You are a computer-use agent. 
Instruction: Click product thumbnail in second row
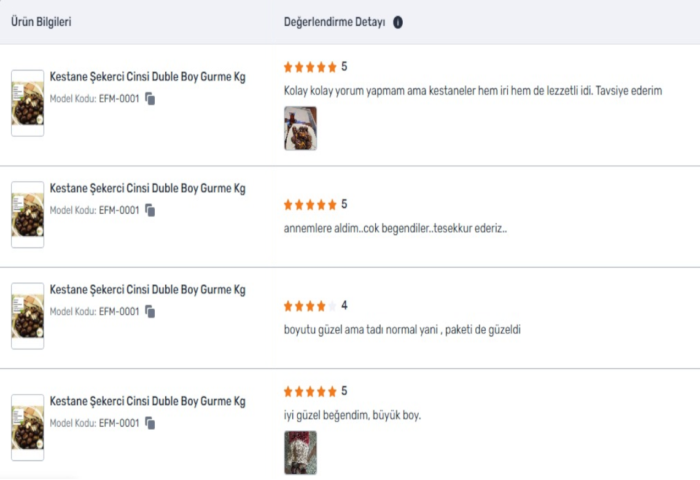tap(28, 214)
